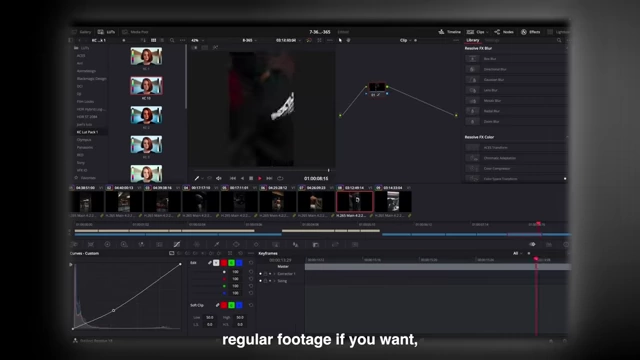The height and width of the screenshot is (360, 640).
Task: Add the Gaussian Blur effect
Action: 515,80
